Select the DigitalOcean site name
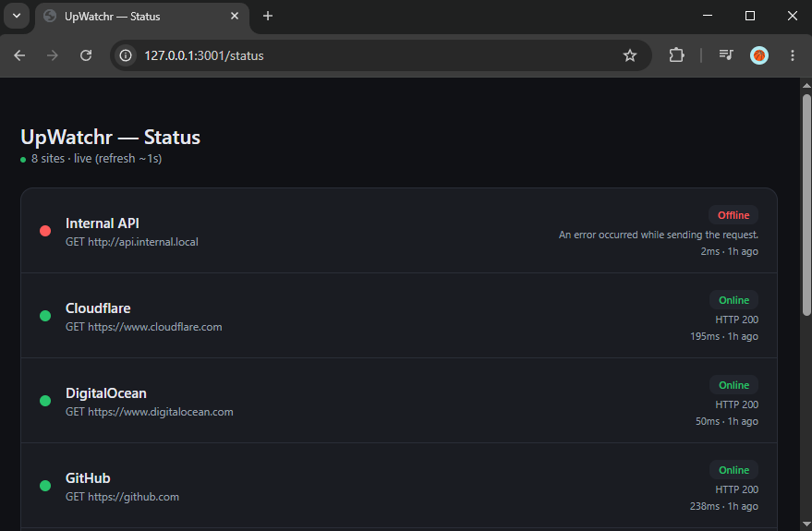812x531 pixels. [105, 392]
